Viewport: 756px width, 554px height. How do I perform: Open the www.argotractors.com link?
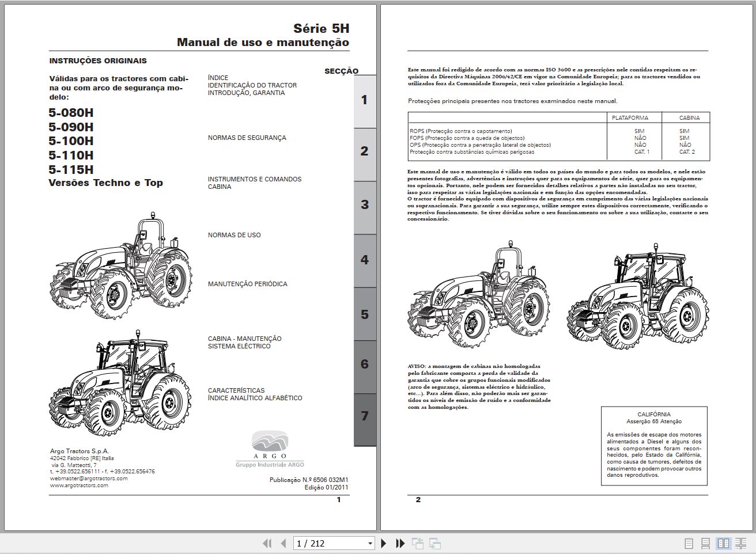[79, 485]
